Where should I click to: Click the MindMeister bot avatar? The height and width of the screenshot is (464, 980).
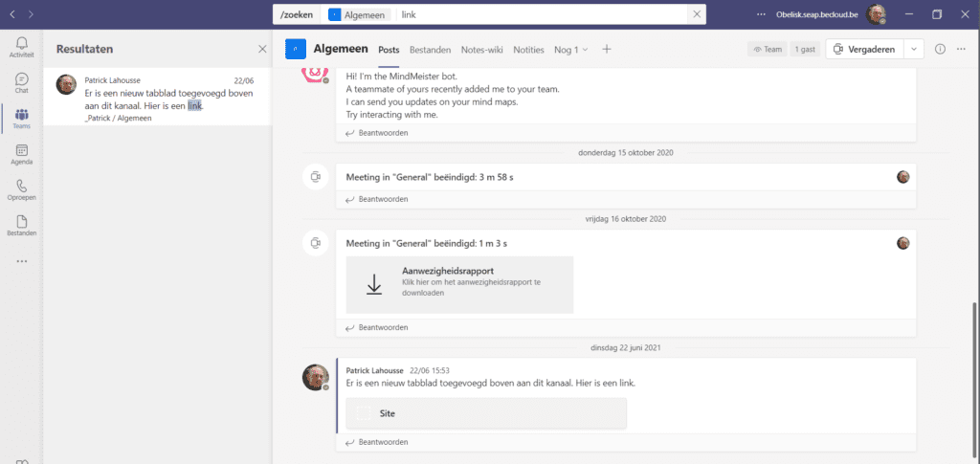[316, 76]
